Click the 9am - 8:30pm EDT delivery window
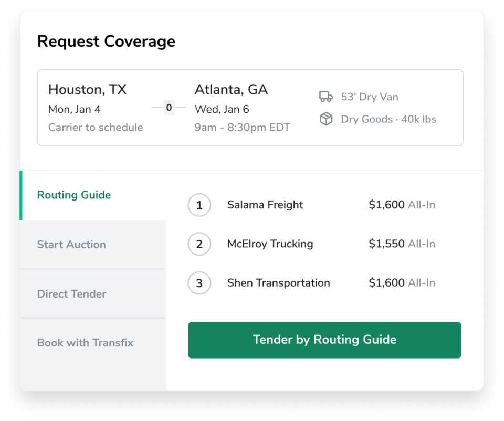Image resolution: width=504 pixels, height=421 pixels. [242, 128]
